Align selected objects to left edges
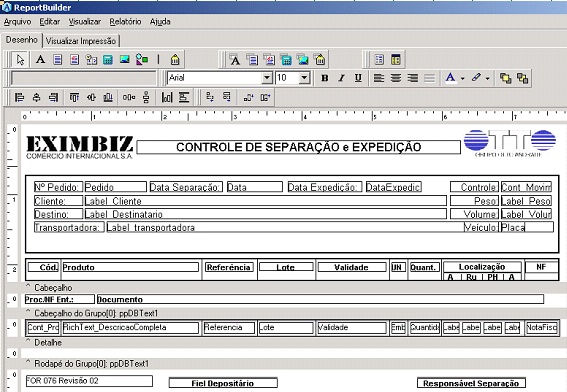This screenshot has height=392, width=567. pyautogui.click(x=19, y=97)
